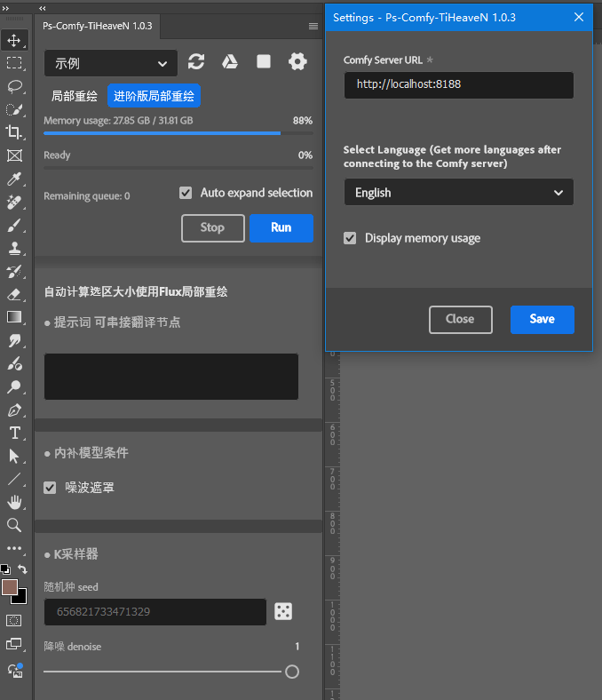Select the Smudge tool
Screen dimensions: 602x700
pyautogui.click(x=14, y=340)
